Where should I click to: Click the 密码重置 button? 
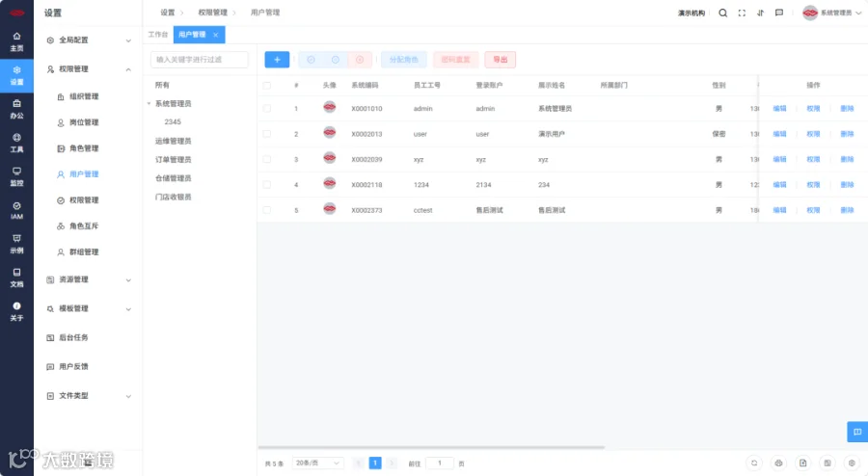[455, 59]
